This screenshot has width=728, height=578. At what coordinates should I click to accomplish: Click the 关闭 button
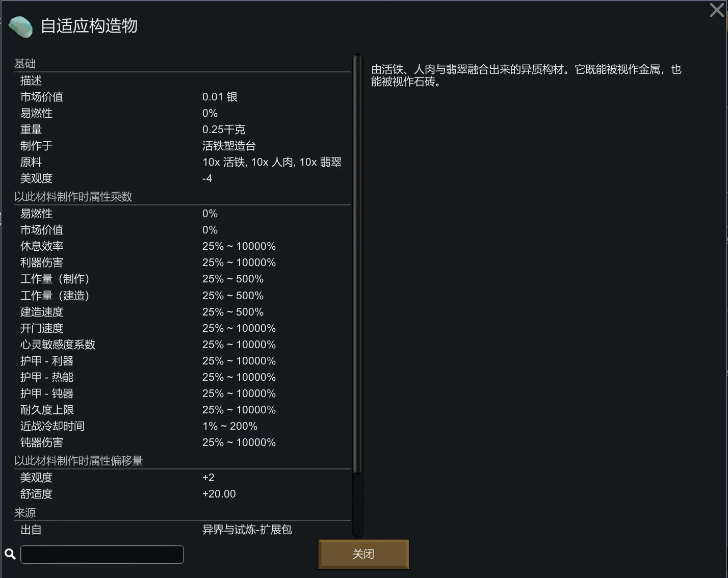point(363,554)
